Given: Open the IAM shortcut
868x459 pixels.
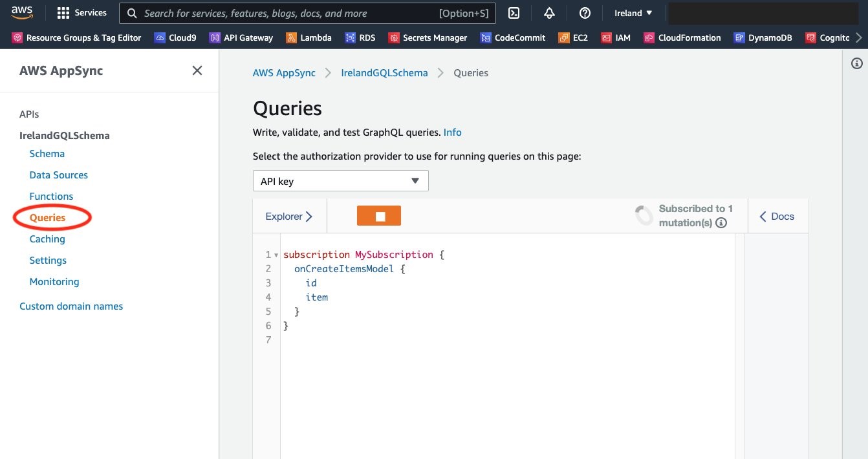Looking at the screenshot, I should (616, 37).
